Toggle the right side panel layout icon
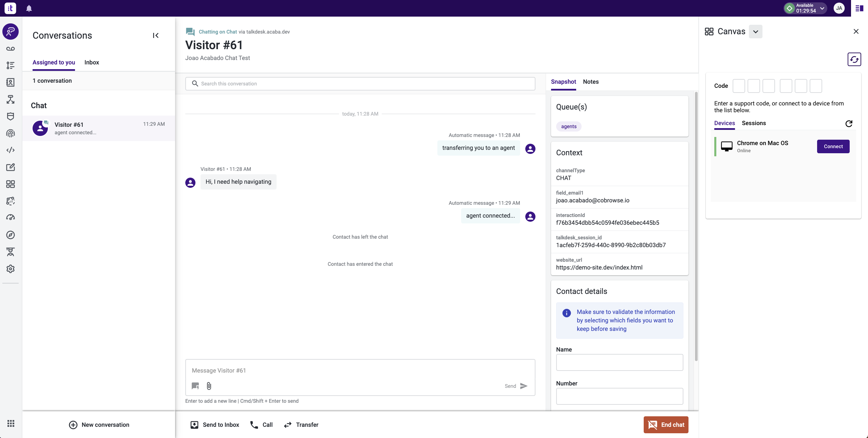 tap(859, 8)
